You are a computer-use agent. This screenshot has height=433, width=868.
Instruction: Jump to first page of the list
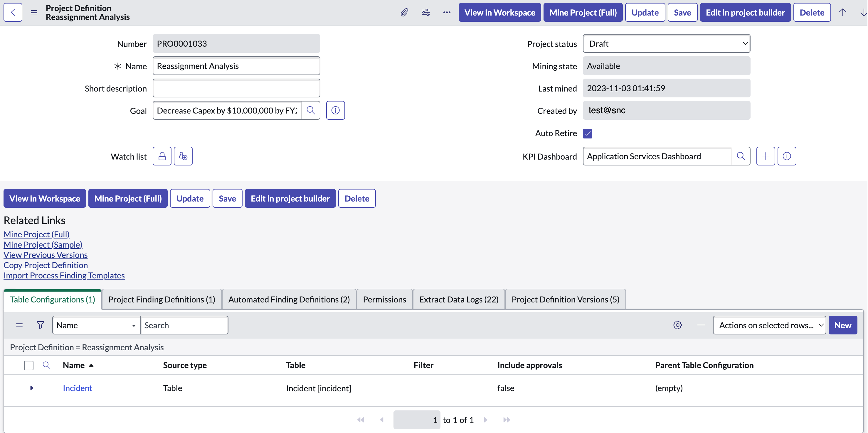(361, 420)
